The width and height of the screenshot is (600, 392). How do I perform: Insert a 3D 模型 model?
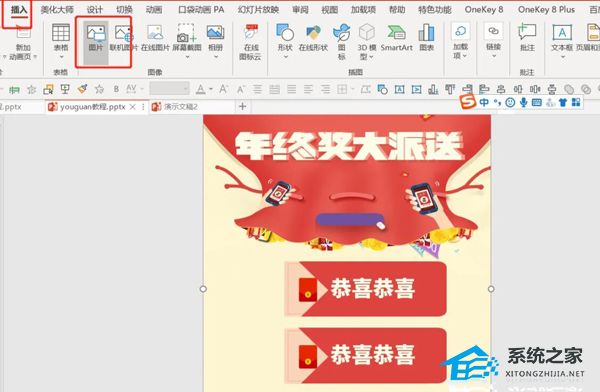366,41
